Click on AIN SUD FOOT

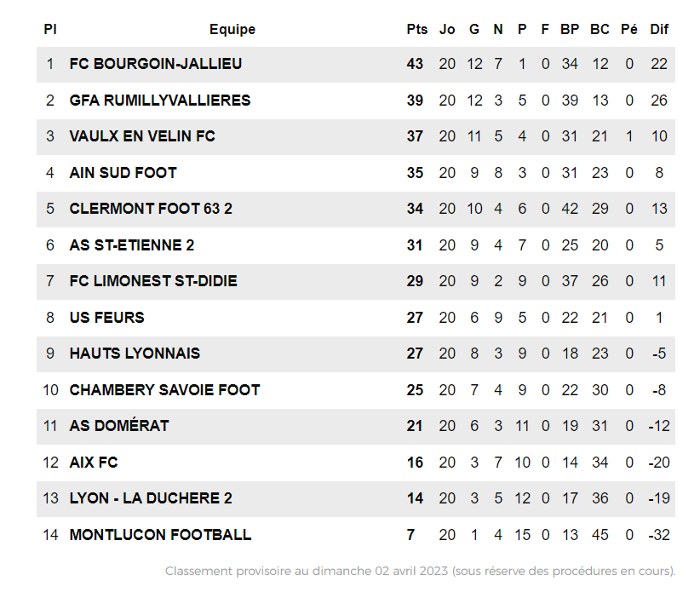[x=123, y=173]
